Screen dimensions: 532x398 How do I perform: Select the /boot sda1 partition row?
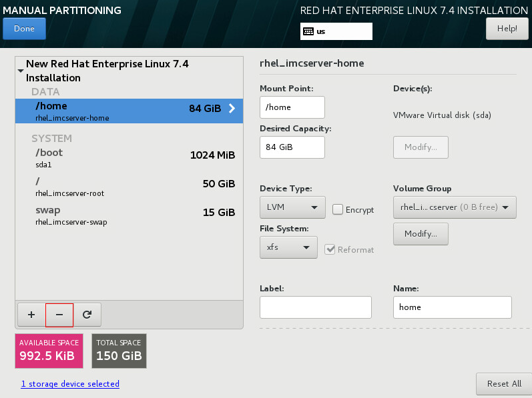129,158
